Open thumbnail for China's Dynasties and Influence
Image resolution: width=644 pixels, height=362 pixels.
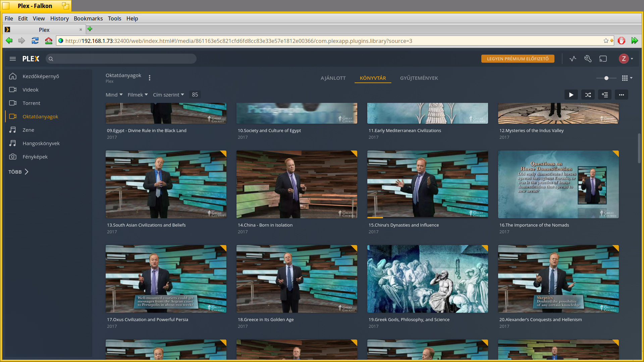coord(428,184)
